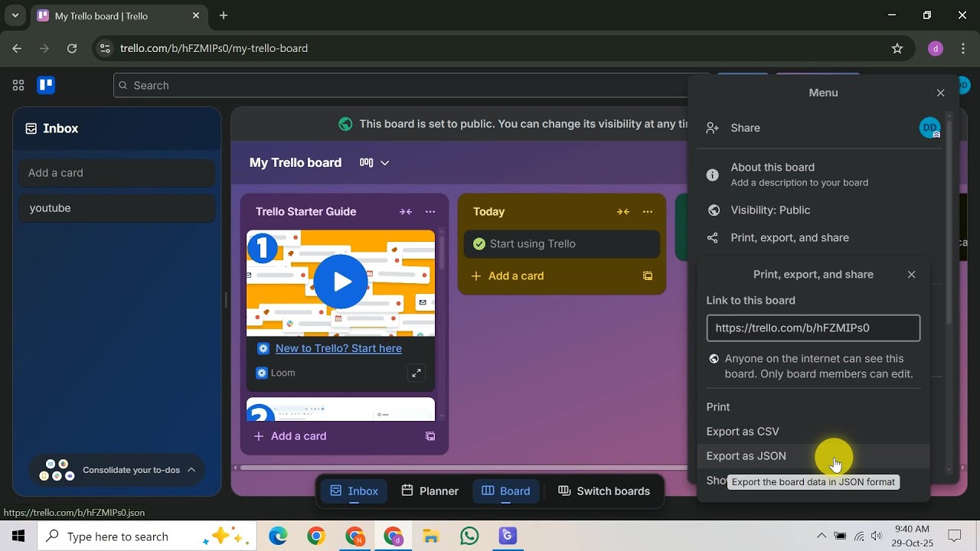View site information icon in address bar
980x551 pixels.
point(106,48)
